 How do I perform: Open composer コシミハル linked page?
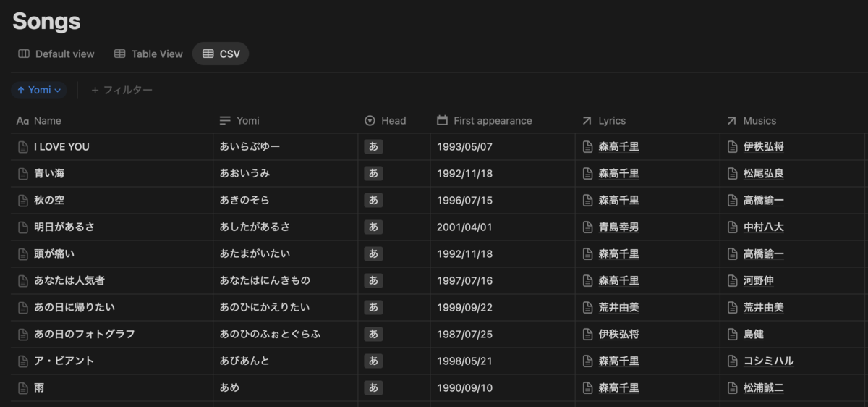pyautogui.click(x=769, y=361)
